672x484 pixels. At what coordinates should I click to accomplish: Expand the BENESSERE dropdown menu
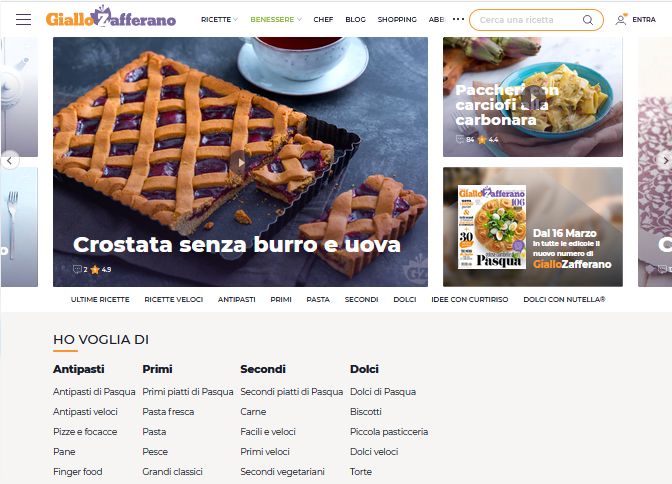pos(276,19)
